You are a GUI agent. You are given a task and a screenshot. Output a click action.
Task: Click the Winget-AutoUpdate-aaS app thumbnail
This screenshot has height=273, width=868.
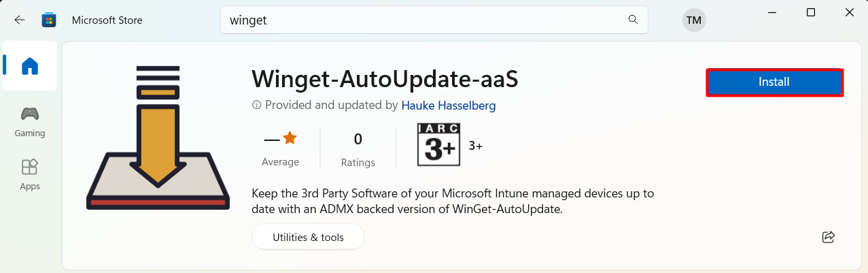click(x=158, y=136)
